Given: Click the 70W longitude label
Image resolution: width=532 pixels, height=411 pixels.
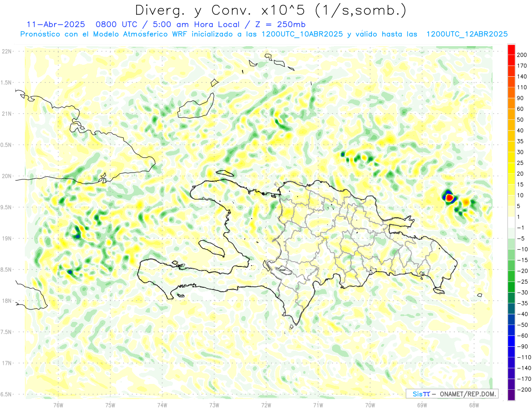Looking at the screenshot, I should point(370,404).
